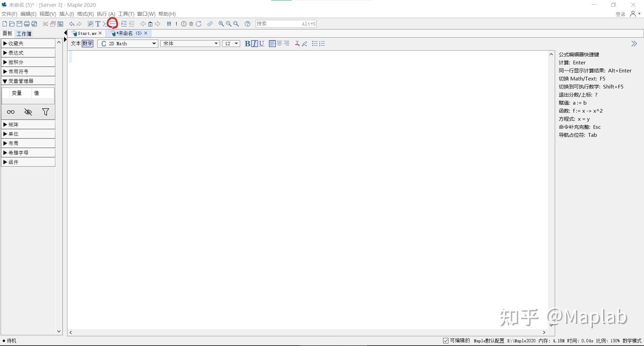Expand the 表达式 palette
The image size is (644, 346).
point(28,53)
